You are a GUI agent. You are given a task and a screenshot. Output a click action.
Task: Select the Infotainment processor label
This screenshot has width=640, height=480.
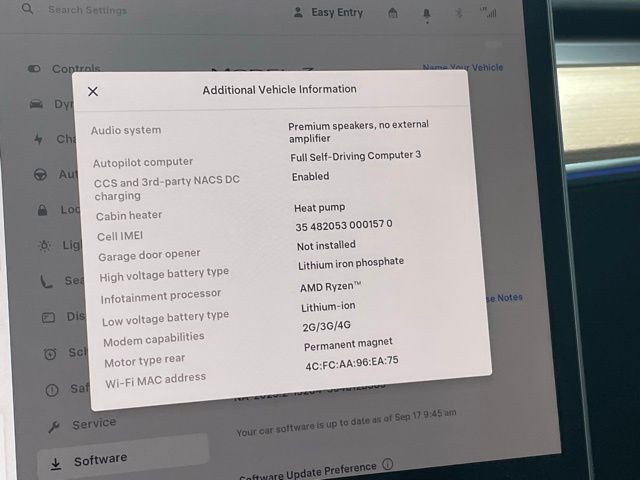pyautogui.click(x=161, y=297)
